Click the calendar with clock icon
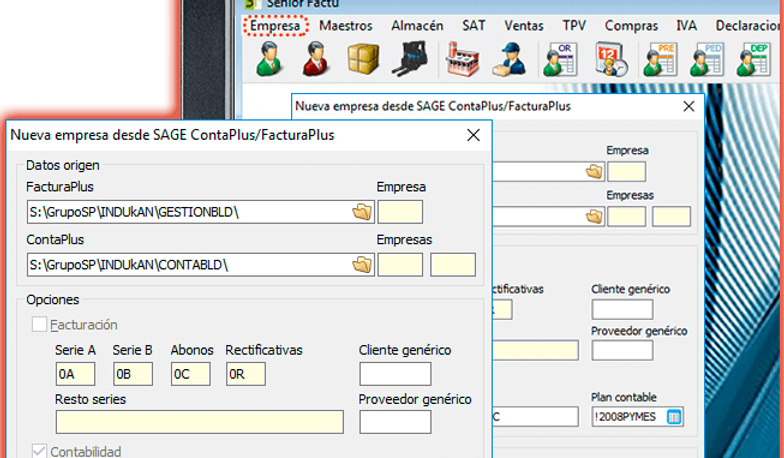 (x=612, y=60)
